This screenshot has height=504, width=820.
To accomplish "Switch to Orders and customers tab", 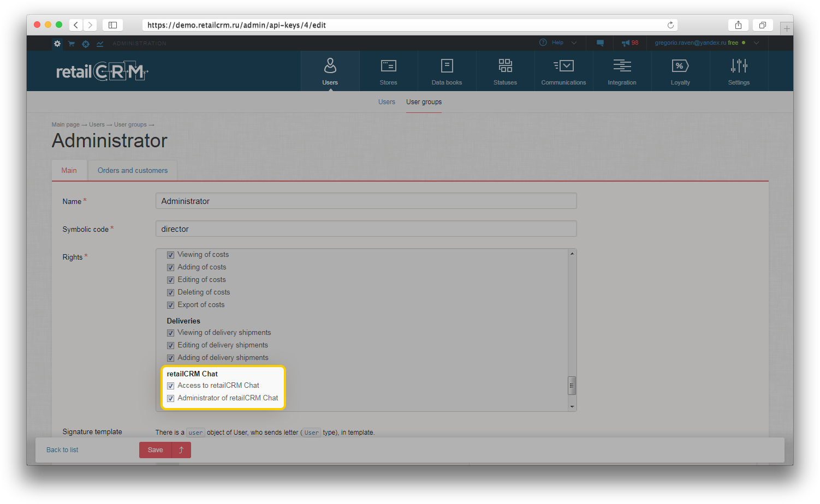I will [x=133, y=170].
